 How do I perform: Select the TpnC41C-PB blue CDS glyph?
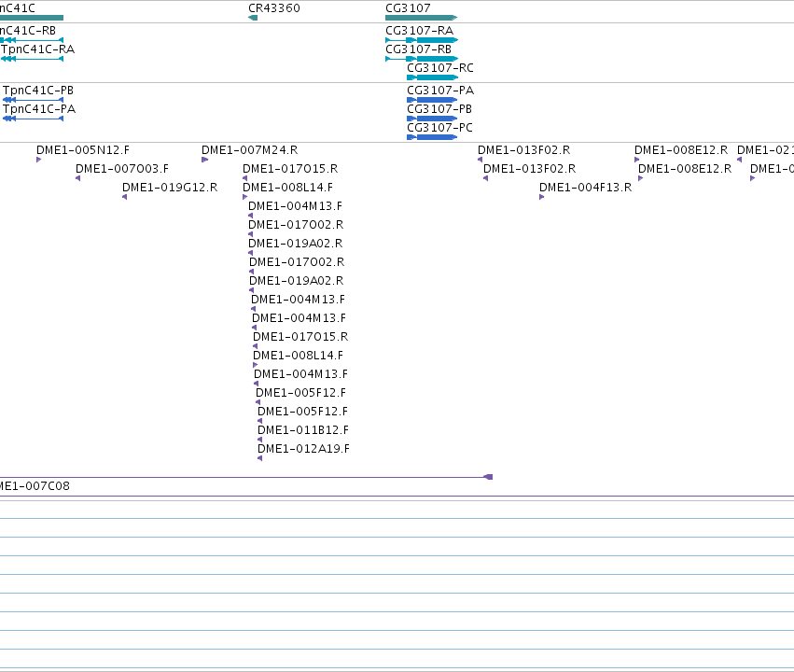(x=33, y=100)
